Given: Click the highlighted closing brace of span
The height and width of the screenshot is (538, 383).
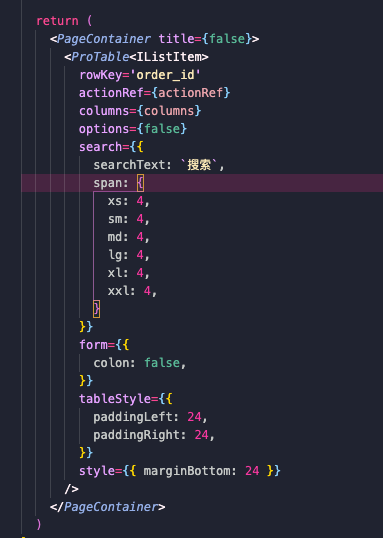Looking at the screenshot, I should coord(97,309).
